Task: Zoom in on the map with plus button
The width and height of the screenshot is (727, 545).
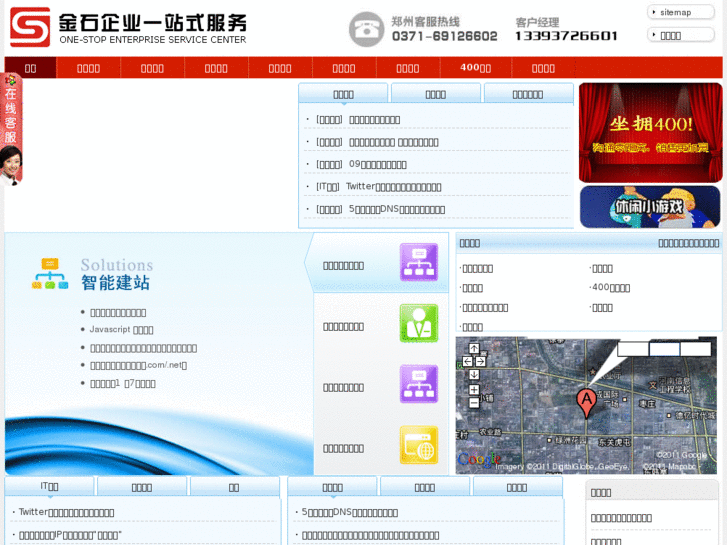Action: tap(474, 390)
